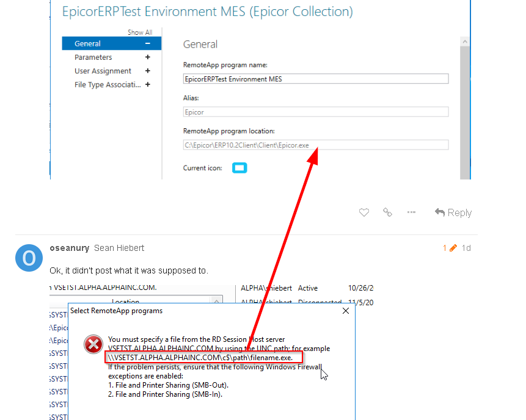Click the "Ok, it didn't post" message text
The width and height of the screenshot is (526, 420).
pyautogui.click(x=129, y=270)
